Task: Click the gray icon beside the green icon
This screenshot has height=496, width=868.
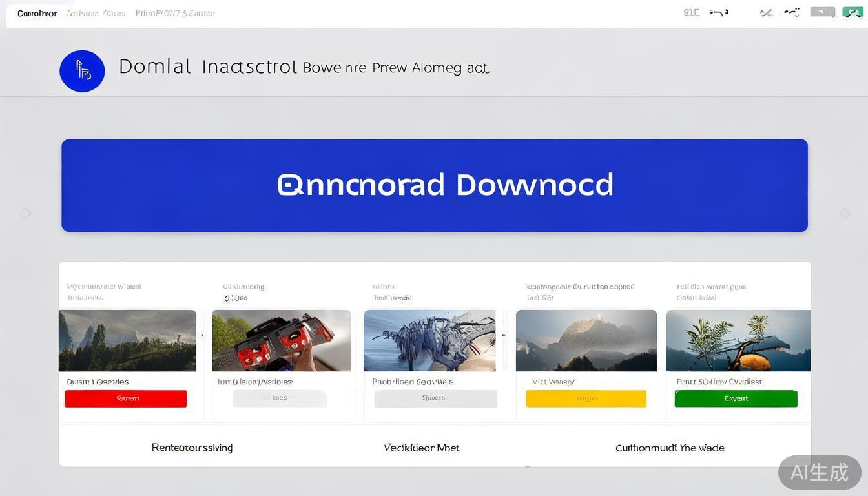Action: click(822, 12)
